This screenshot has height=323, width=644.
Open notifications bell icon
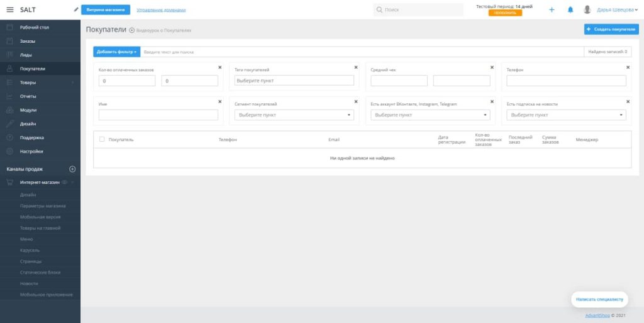(570, 10)
